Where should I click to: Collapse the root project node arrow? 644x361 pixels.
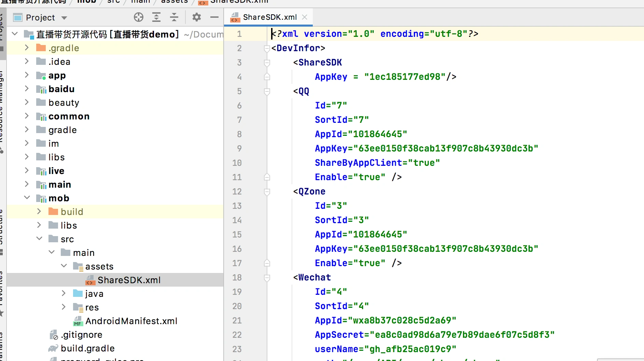[x=15, y=34]
